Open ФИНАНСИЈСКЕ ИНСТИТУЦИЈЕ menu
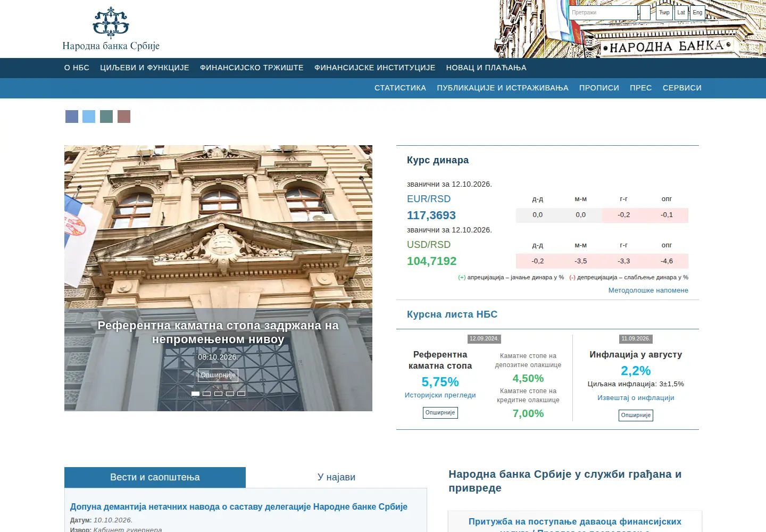The image size is (766, 532). point(375,68)
